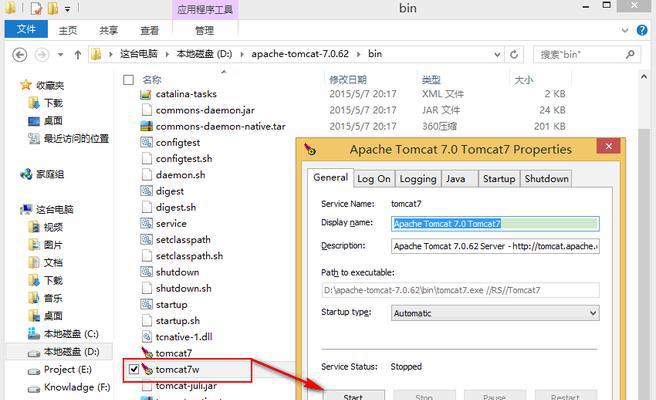
Task: Open the Shutdown tab in properties
Action: pyautogui.click(x=546, y=179)
